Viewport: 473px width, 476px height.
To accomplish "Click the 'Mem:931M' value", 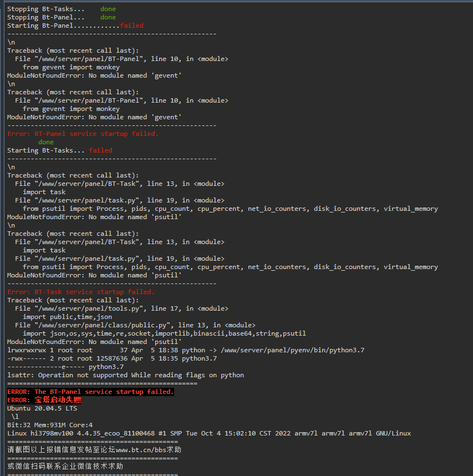I will [50, 426].
